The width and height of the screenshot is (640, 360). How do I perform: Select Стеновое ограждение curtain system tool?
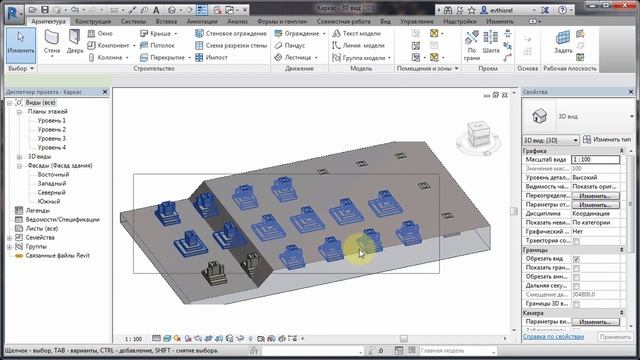coord(231,33)
